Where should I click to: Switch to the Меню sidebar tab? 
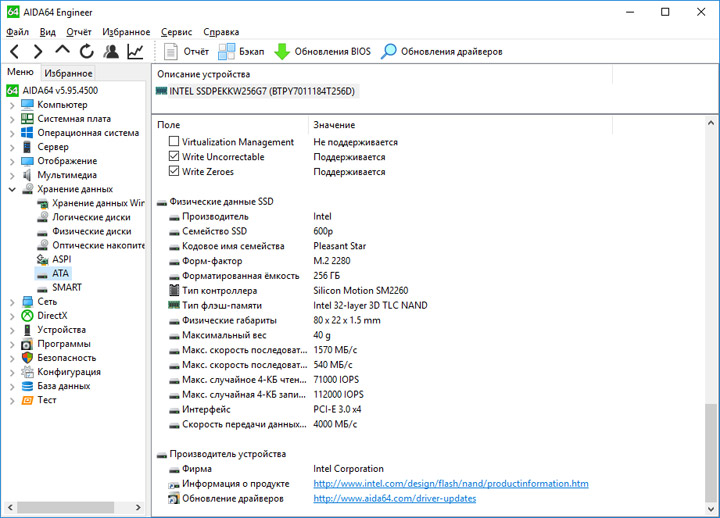[x=20, y=72]
